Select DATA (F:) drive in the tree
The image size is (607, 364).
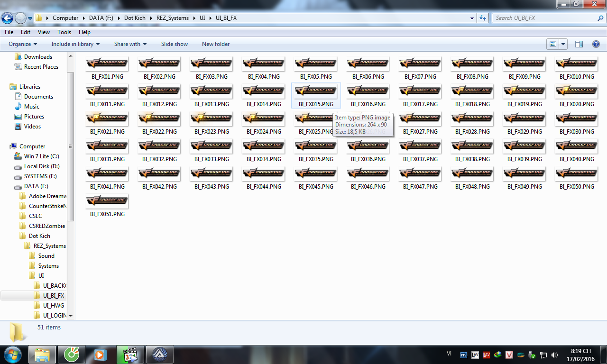31,186
